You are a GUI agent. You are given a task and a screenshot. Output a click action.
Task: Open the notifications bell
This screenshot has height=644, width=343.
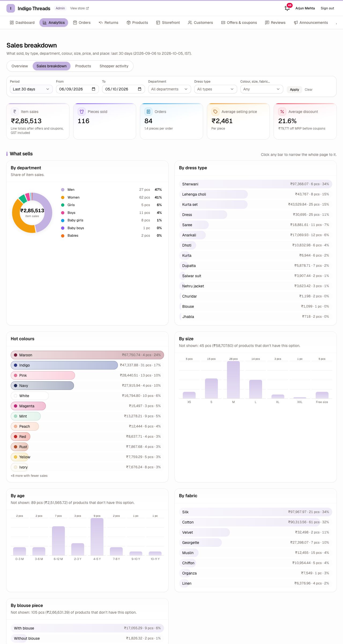[x=287, y=8]
